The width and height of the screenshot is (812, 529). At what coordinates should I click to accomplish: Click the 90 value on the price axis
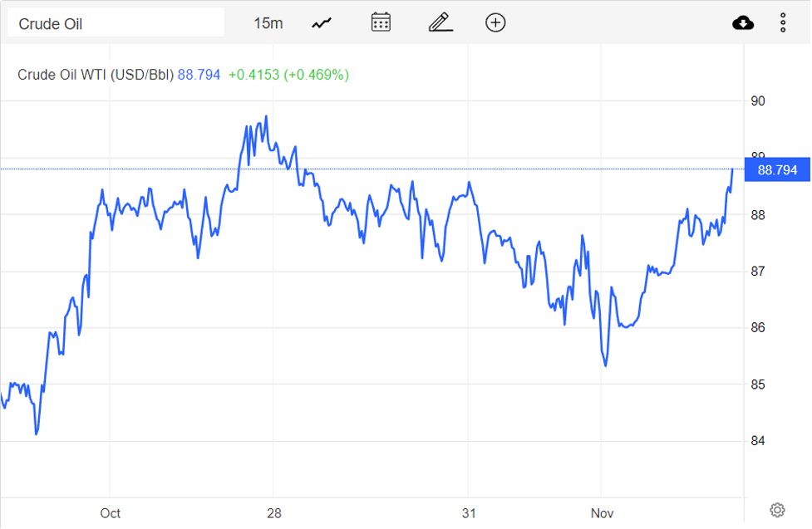coord(756,101)
